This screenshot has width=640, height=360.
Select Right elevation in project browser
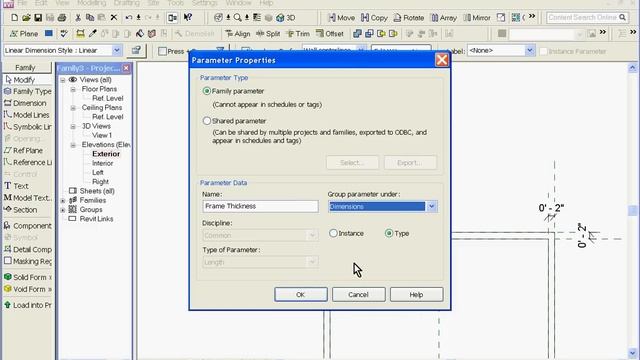[x=100, y=182]
